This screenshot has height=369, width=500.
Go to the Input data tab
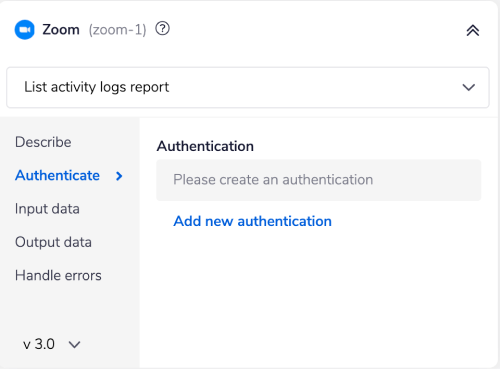pos(47,209)
